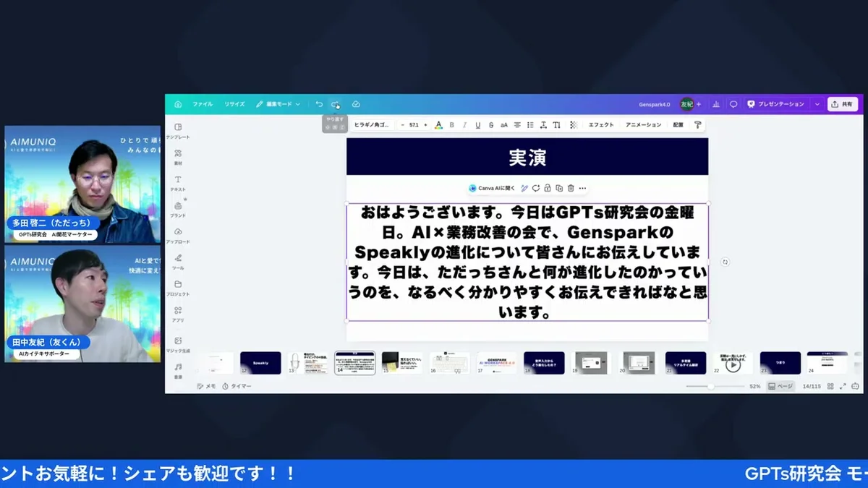This screenshot has height=488, width=868.
Task: Click the undo arrow in the top bar
Action: click(318, 103)
